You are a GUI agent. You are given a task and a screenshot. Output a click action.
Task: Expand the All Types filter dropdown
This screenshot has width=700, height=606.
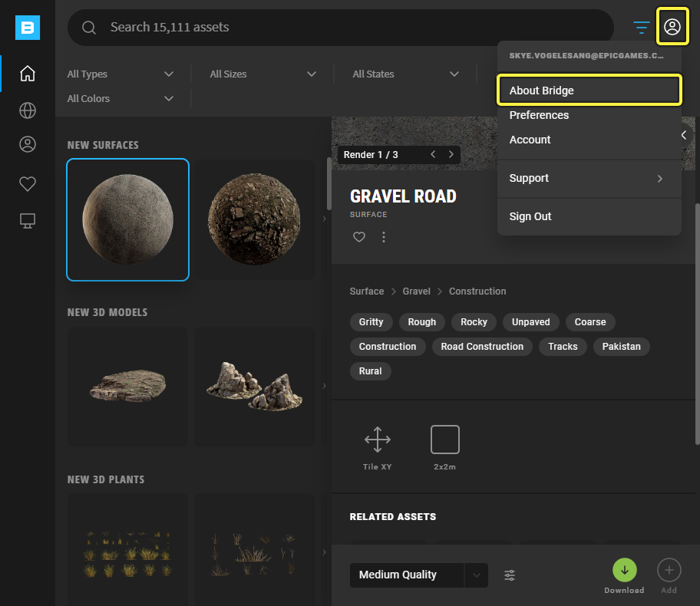click(121, 74)
